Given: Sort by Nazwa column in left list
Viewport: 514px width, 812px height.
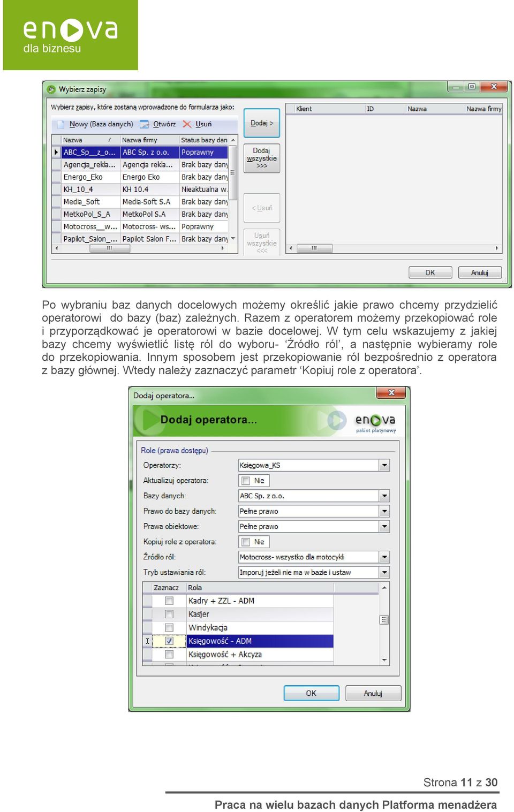Looking at the screenshot, I should click(90, 140).
